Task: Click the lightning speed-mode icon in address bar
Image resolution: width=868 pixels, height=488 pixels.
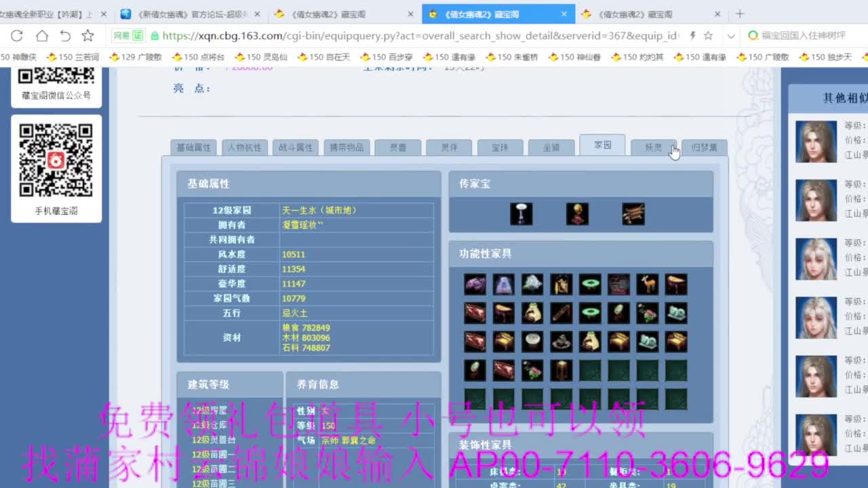Action: [692, 36]
